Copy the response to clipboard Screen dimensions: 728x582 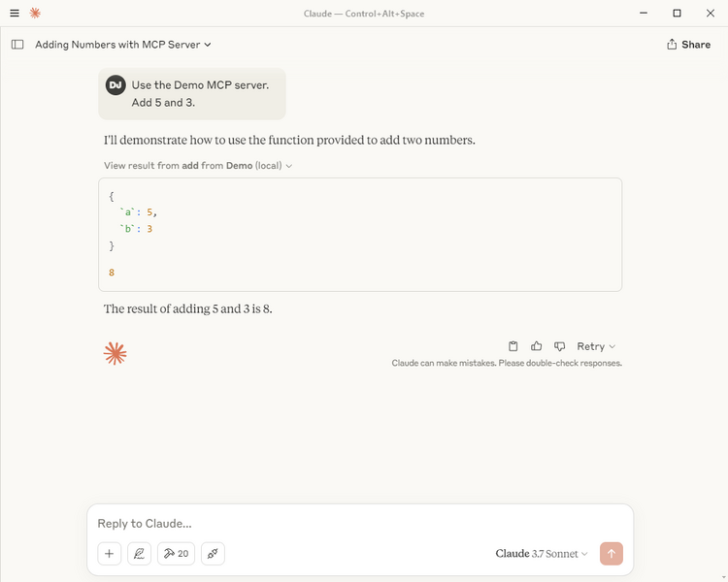(x=513, y=346)
